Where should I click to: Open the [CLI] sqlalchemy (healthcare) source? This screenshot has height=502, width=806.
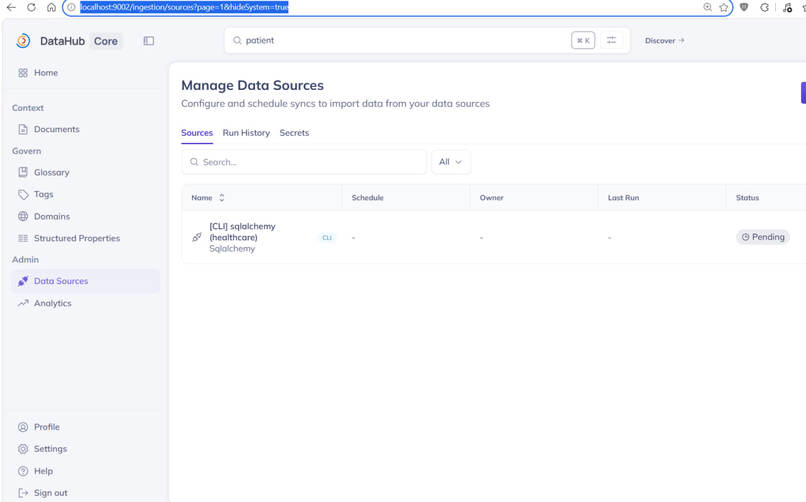click(242, 232)
